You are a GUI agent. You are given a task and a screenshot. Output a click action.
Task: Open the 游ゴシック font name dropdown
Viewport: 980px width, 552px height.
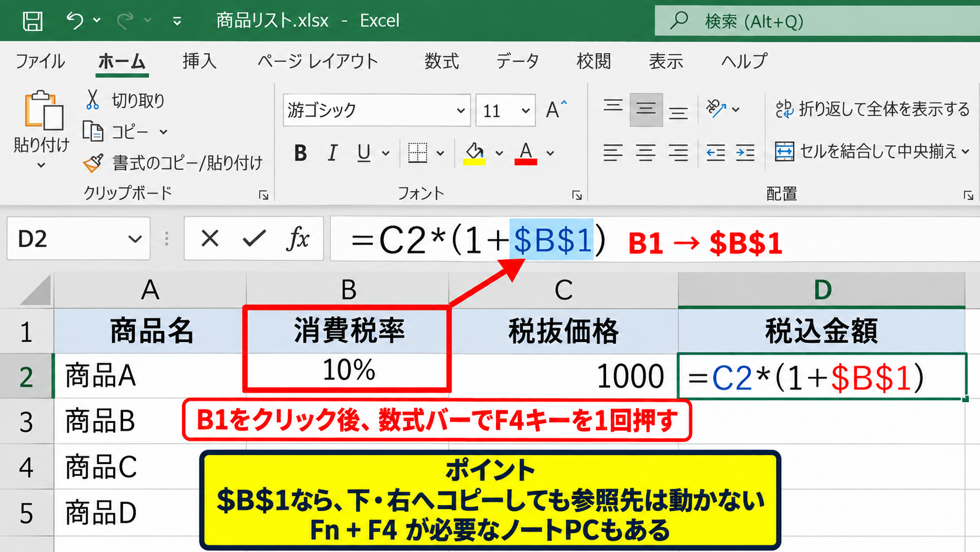point(461,110)
